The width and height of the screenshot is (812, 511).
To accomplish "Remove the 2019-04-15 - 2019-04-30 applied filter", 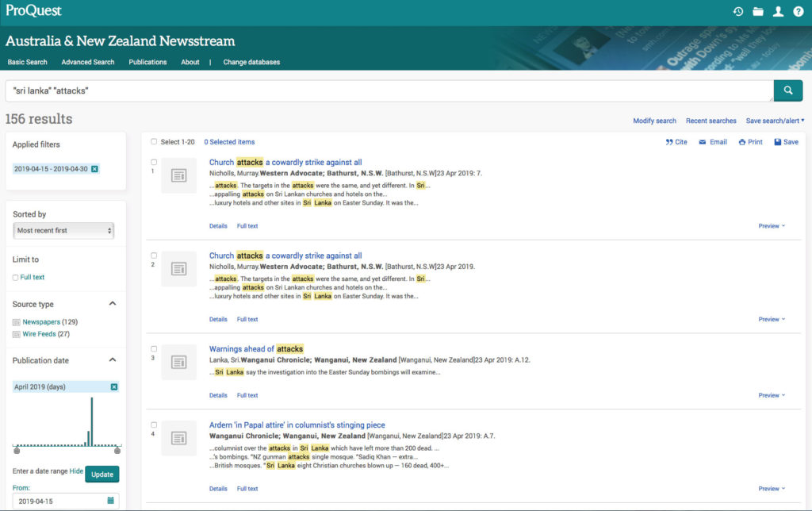I will click(x=94, y=169).
